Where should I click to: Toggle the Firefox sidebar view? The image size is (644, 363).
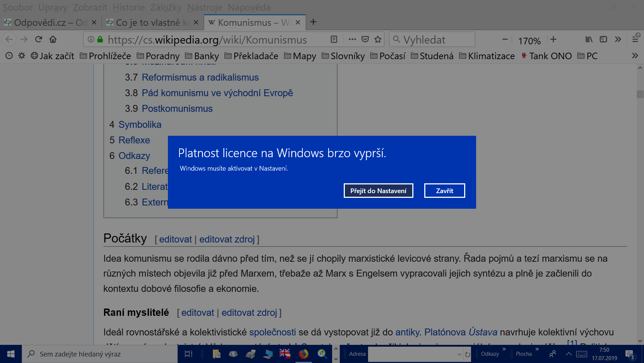(603, 39)
